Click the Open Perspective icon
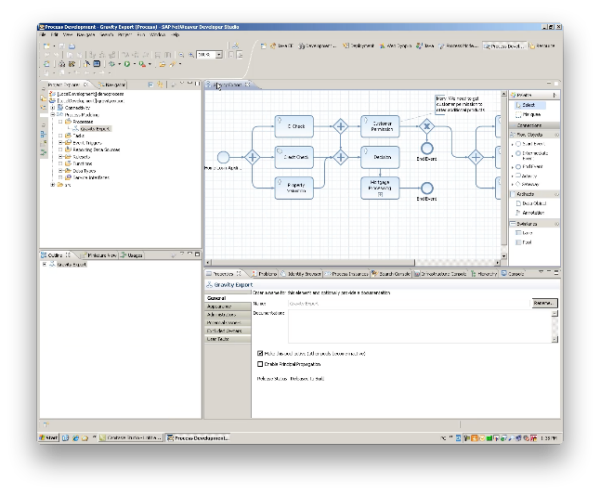Screen dimensions: 600x495 264,46
